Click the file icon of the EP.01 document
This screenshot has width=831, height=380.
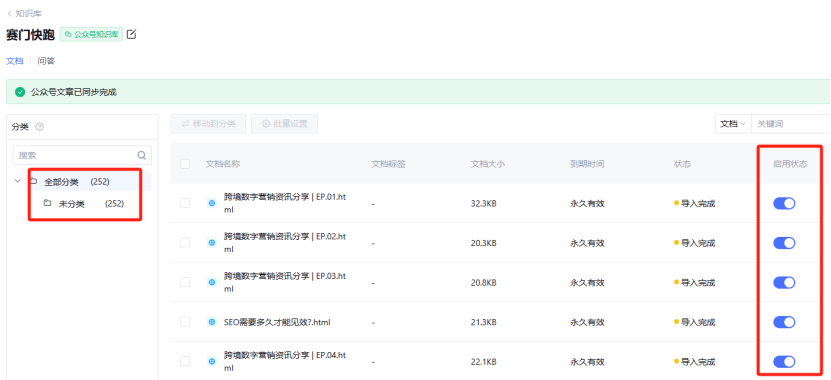point(212,203)
